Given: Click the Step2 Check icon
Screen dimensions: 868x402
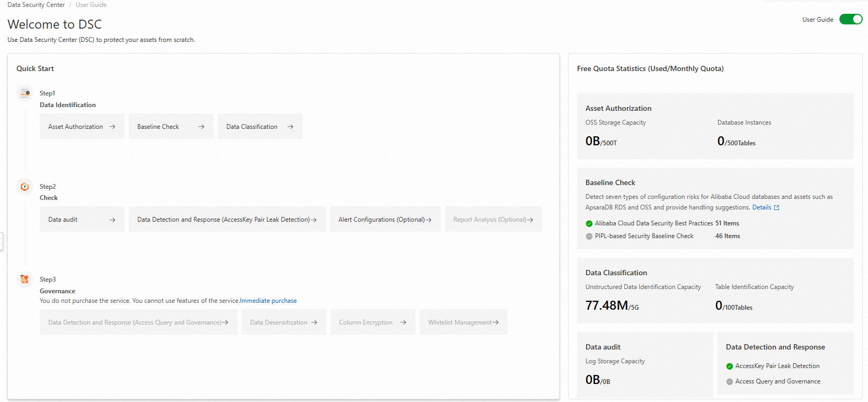Looking at the screenshot, I should coord(25,187).
